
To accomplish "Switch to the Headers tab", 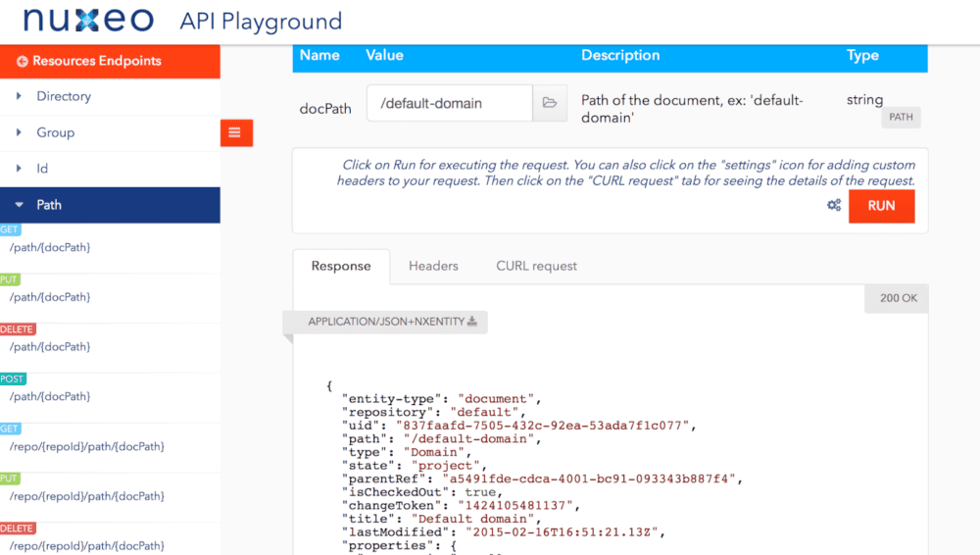I will point(433,266).
